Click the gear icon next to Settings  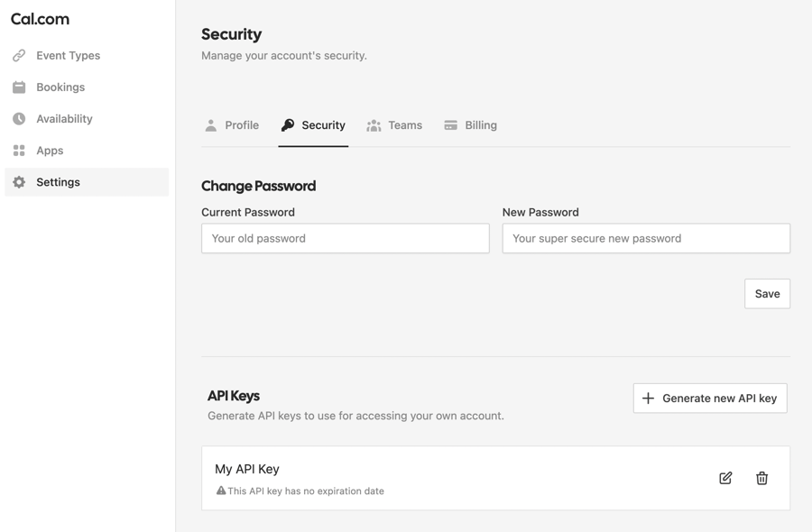pyautogui.click(x=18, y=181)
